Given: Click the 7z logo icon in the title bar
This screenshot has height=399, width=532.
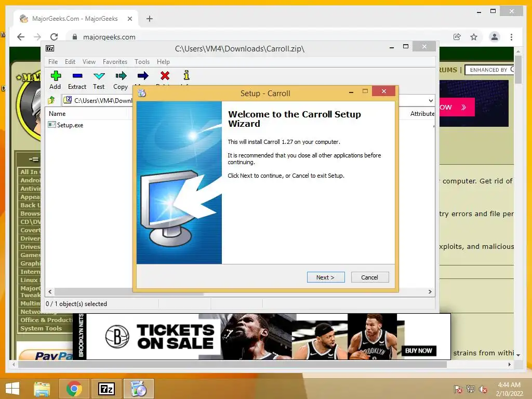Looking at the screenshot, I should click(50, 48).
